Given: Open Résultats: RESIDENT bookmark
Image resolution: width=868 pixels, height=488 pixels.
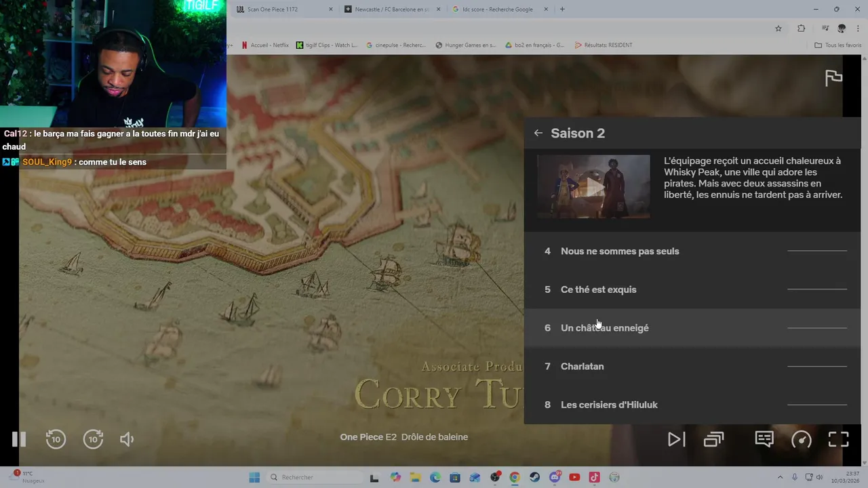Looking at the screenshot, I should (604, 45).
